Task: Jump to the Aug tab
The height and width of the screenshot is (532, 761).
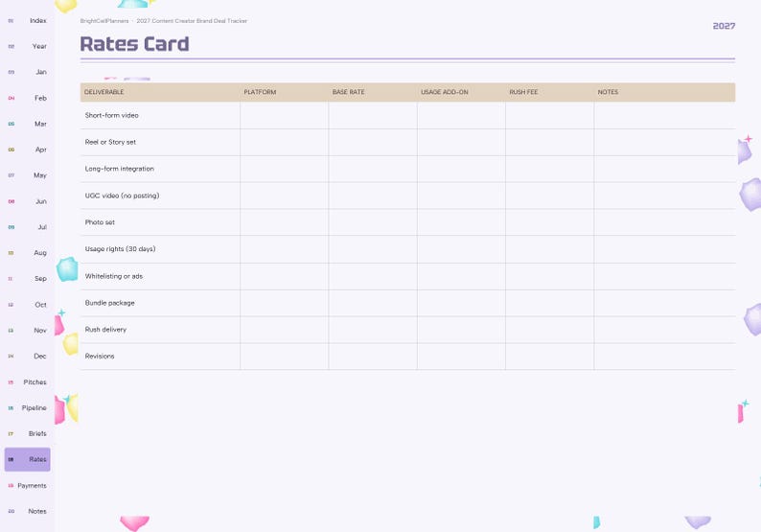Action: (x=27, y=253)
